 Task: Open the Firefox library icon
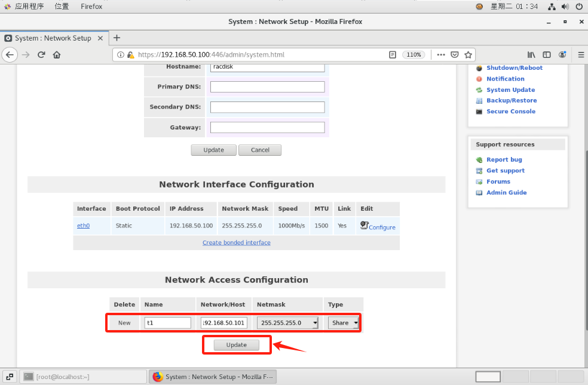(x=531, y=55)
